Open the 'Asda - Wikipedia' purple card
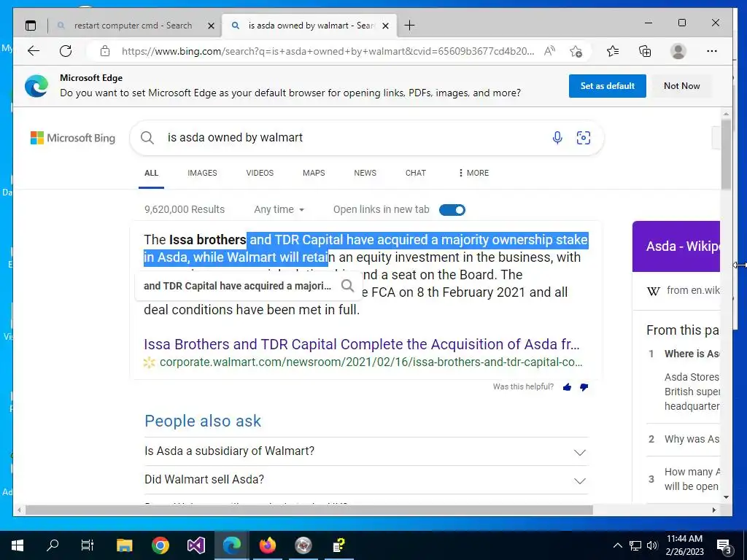This screenshot has width=747, height=560. coord(676,246)
